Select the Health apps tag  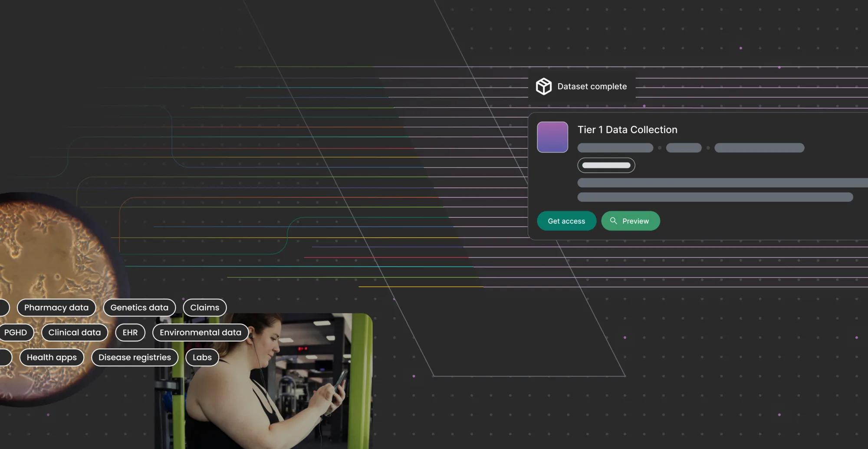coord(51,357)
